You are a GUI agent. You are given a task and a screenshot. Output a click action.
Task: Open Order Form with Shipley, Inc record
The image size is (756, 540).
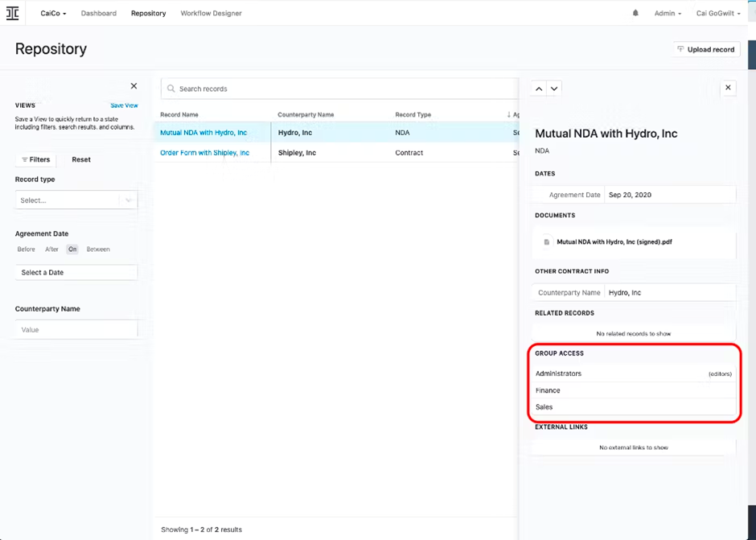coord(205,153)
